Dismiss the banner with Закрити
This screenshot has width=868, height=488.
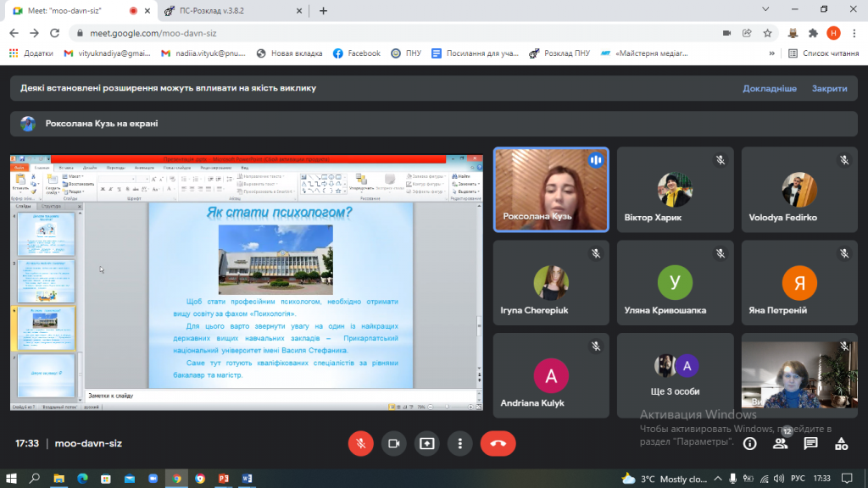click(828, 88)
